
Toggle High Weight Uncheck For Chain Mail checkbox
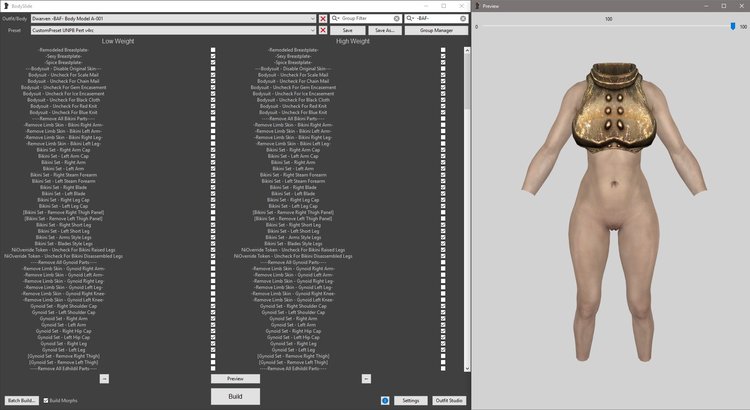[443, 81]
